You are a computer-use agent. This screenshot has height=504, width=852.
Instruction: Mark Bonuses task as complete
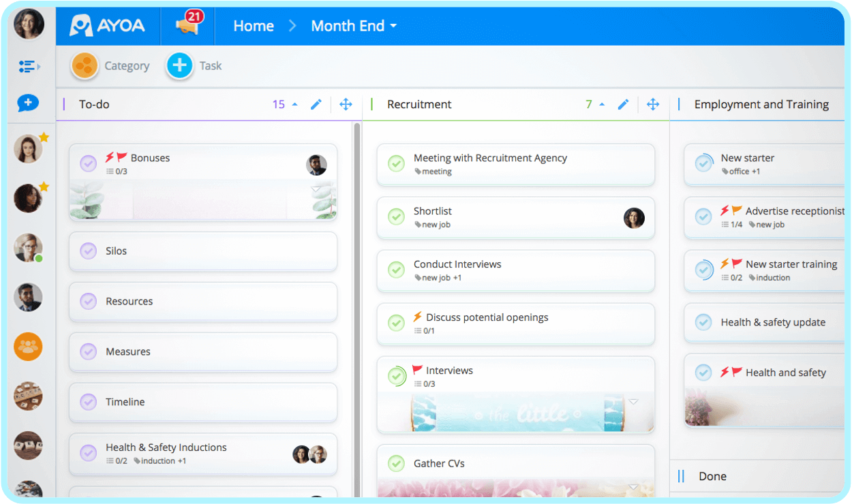pyautogui.click(x=89, y=163)
